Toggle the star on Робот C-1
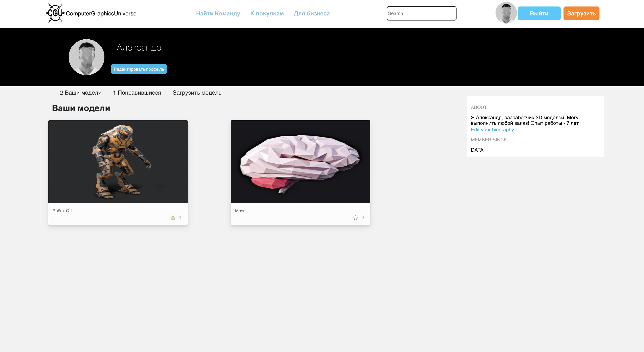644x352 pixels. pos(173,218)
